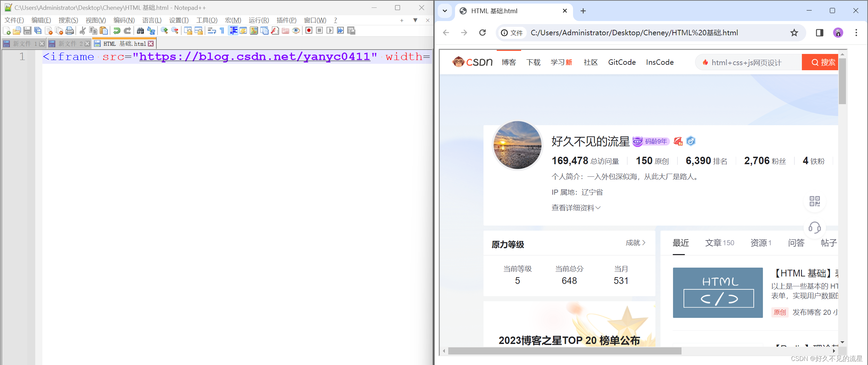Screen dimensions: 868x365
Task: Click CSDN 搜索 orange button
Action: tap(820, 62)
